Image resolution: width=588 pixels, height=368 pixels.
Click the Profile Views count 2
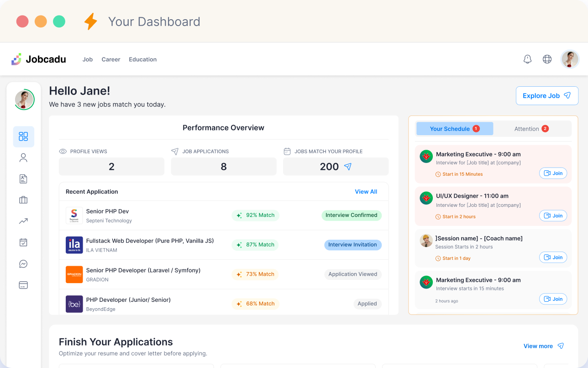(x=111, y=167)
